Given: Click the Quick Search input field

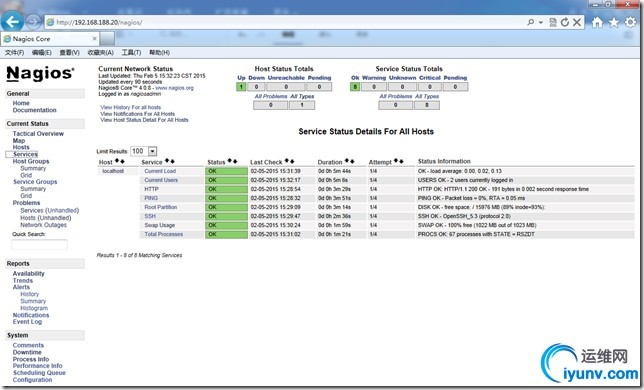Looking at the screenshot, I should point(39,245).
